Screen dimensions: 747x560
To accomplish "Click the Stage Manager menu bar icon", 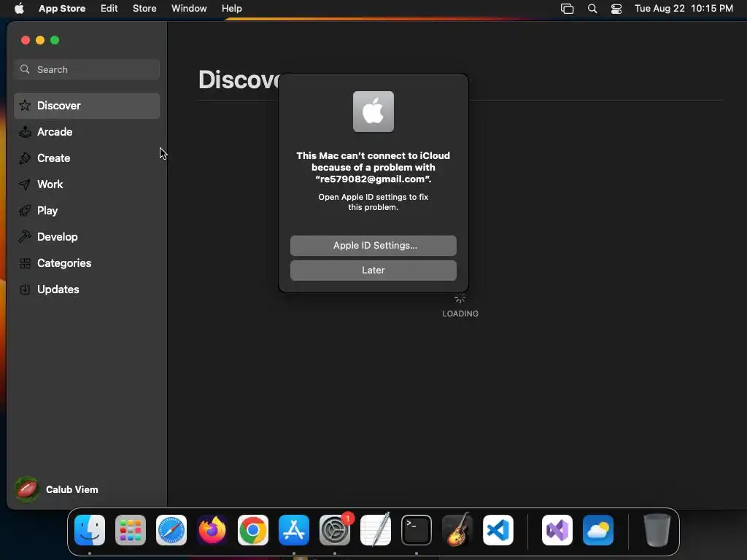I will 567,9.
